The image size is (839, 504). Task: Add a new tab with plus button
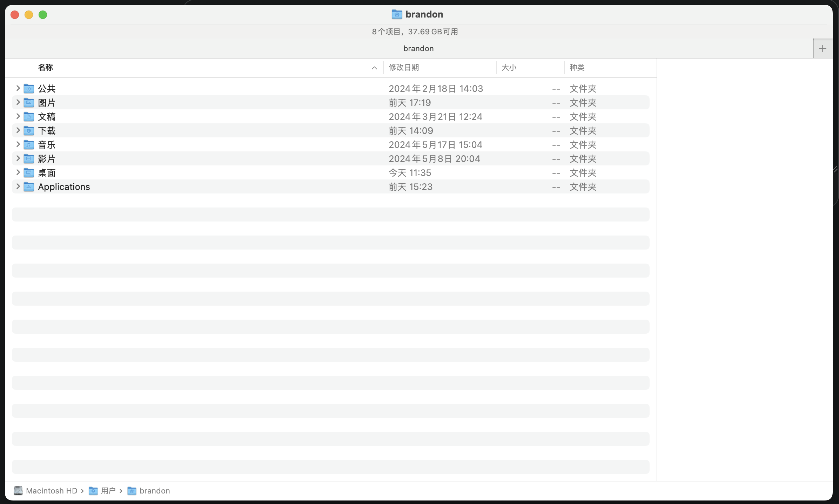click(x=823, y=49)
